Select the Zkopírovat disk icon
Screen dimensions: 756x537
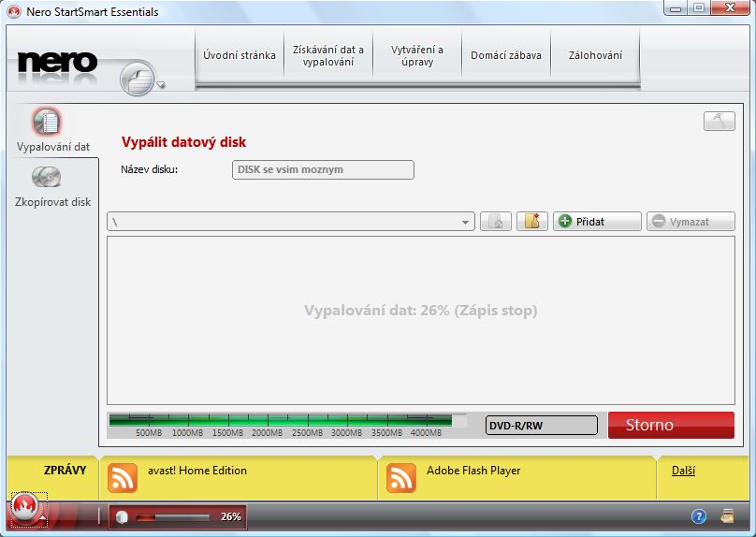click(x=46, y=177)
